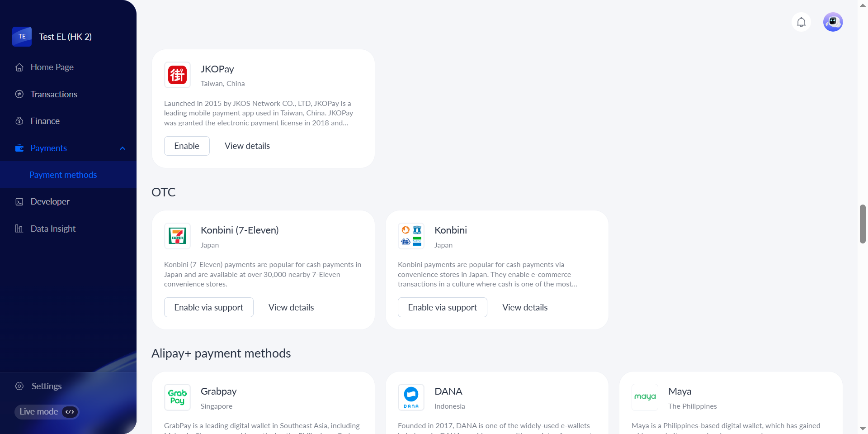Click the DANA wallet logo

(411, 397)
